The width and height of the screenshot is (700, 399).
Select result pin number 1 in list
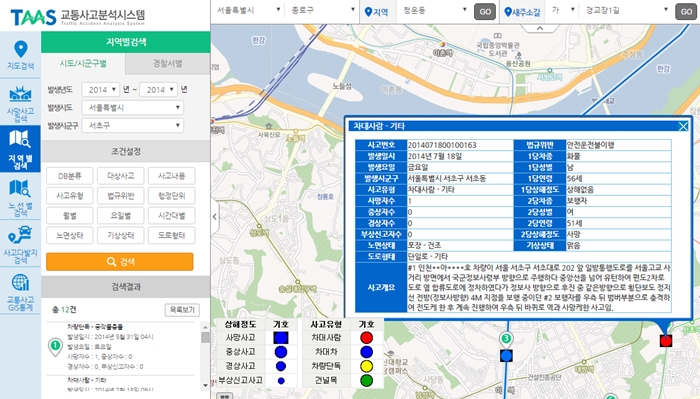(55, 346)
